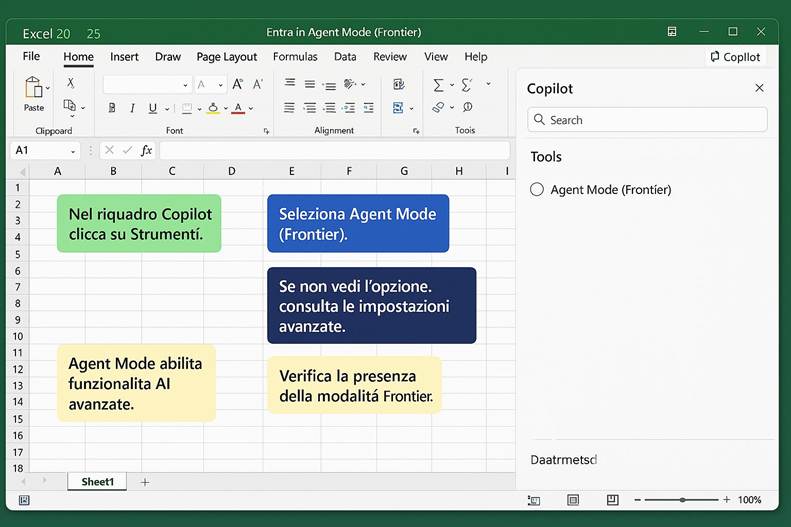Image resolution: width=791 pixels, height=527 pixels.
Task: Click the Copilot button in title area
Action: pos(735,57)
